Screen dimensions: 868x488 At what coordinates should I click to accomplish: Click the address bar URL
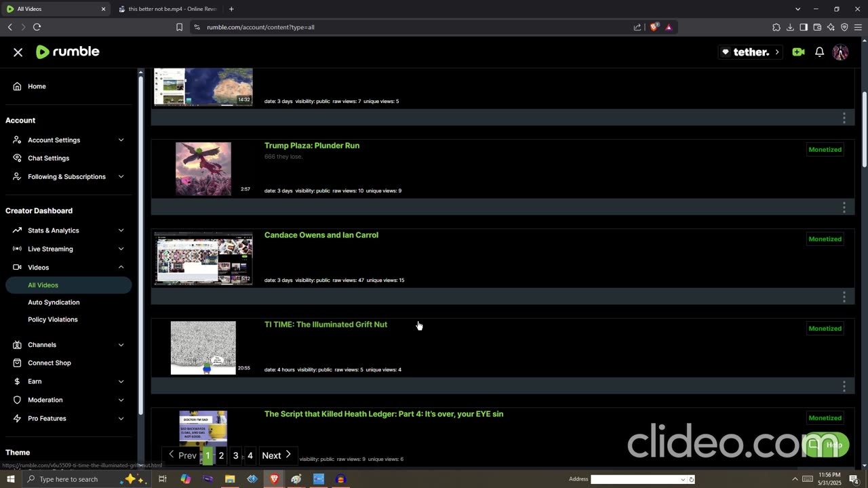(x=260, y=27)
